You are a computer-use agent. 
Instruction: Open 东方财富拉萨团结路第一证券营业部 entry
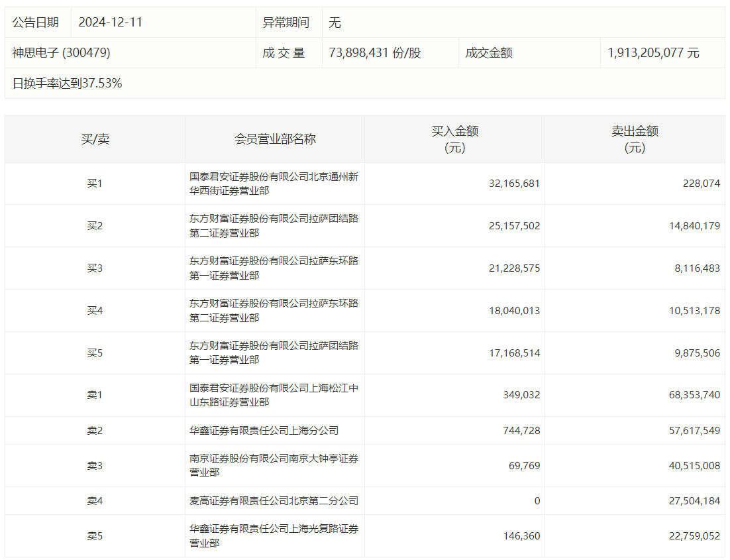point(274,353)
